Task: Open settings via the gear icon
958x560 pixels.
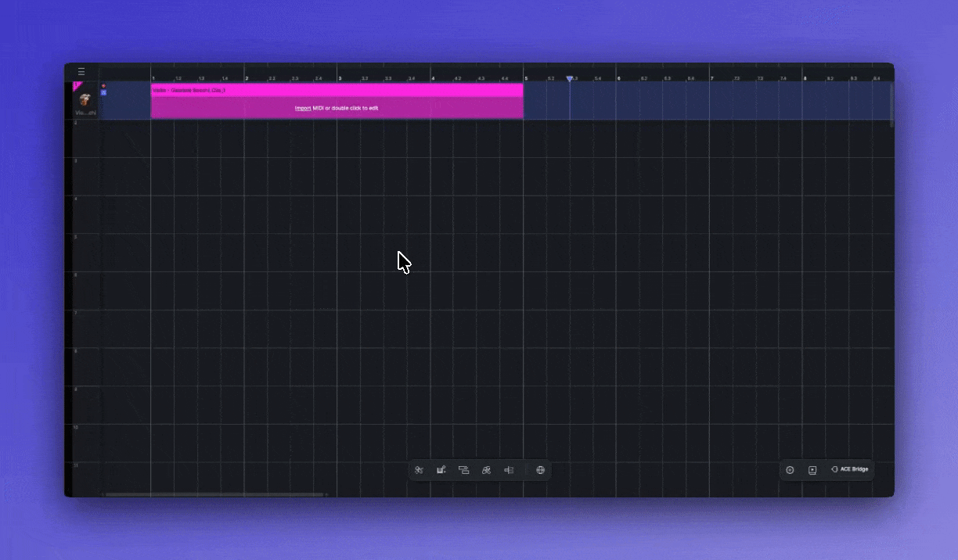Action: [790, 470]
